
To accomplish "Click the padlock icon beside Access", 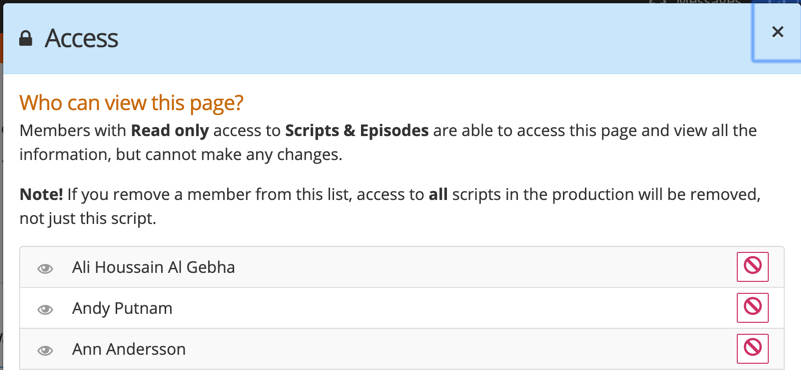I will click(26, 38).
